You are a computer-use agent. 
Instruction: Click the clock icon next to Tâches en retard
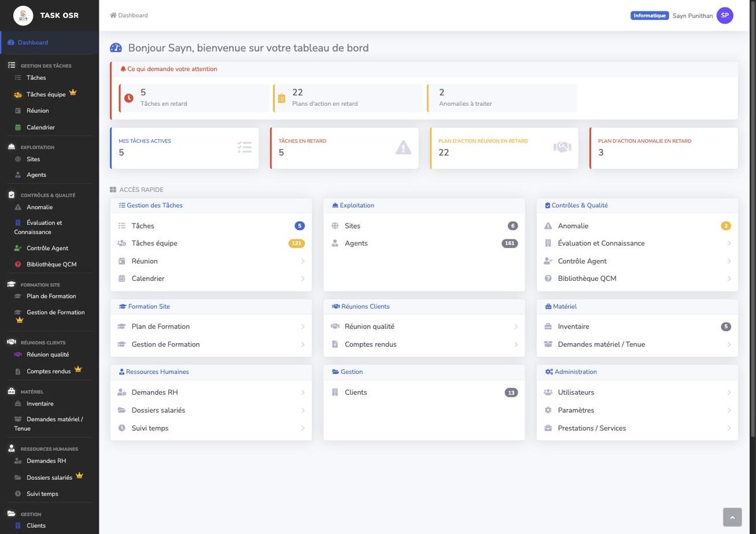click(x=129, y=98)
